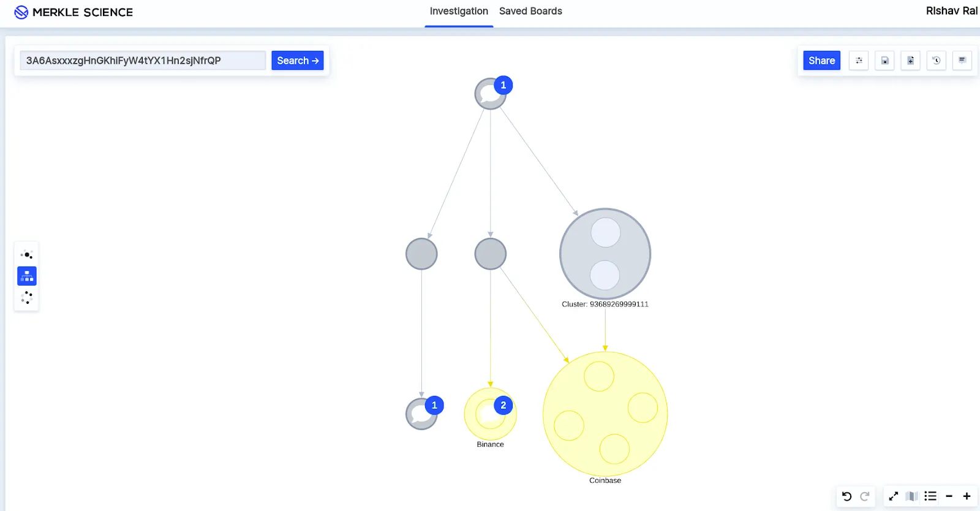
Task: Click the Merkle Science logo
Action: [73, 12]
